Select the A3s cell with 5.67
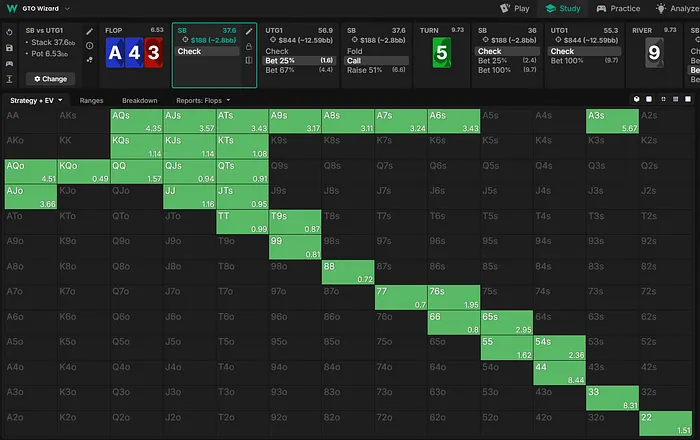The height and width of the screenshot is (440, 700). pos(612,121)
